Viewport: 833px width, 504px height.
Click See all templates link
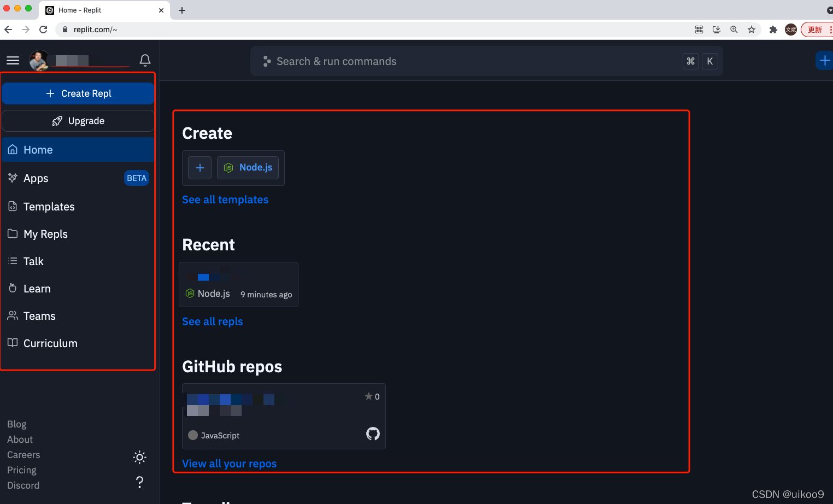(225, 200)
